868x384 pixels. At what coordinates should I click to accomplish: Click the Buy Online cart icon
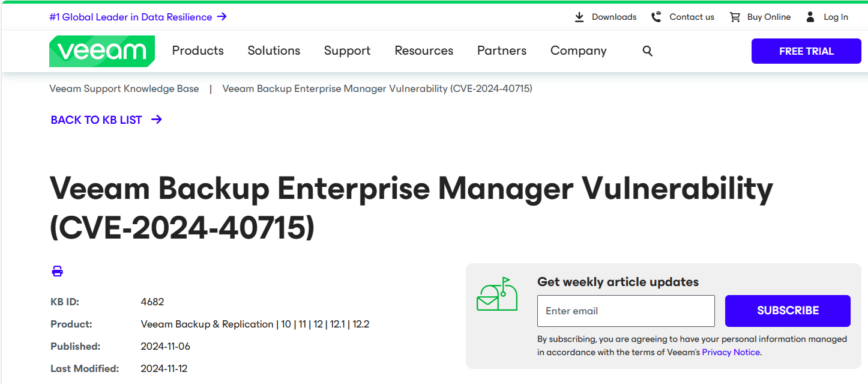735,17
